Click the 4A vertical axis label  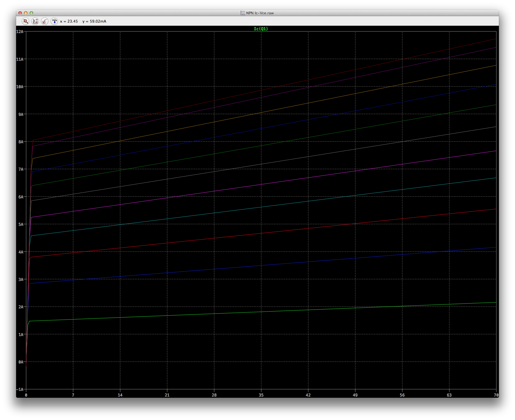21,252
